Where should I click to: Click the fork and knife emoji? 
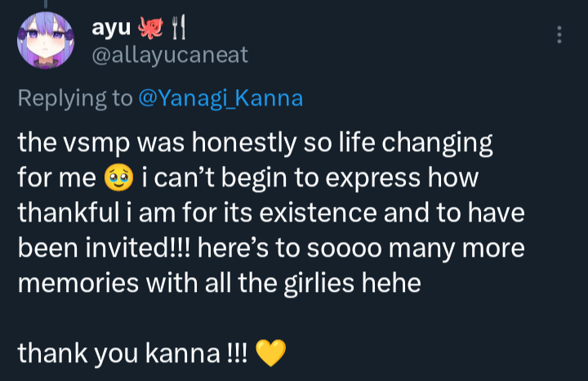click(x=178, y=29)
